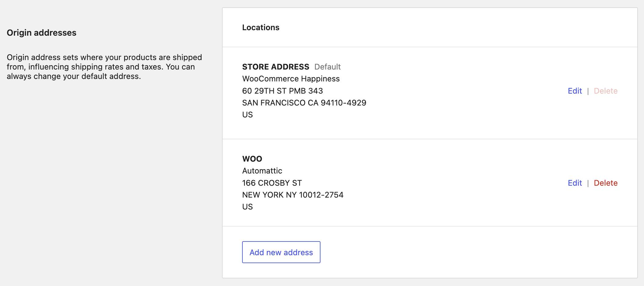The height and width of the screenshot is (286, 644).
Task: Select the street line 60 29TH ST PMB 343
Action: tap(282, 91)
